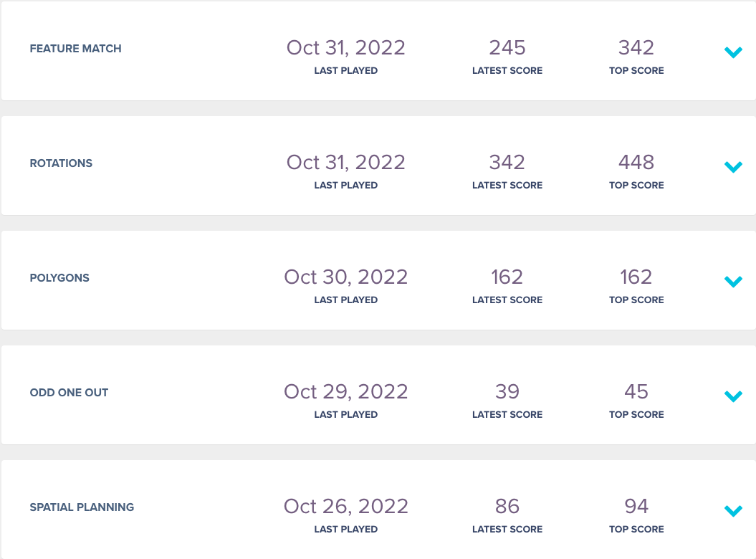Viewport: 756px width, 559px height.
Task: Click the POLYGONS game title
Action: pos(59,278)
